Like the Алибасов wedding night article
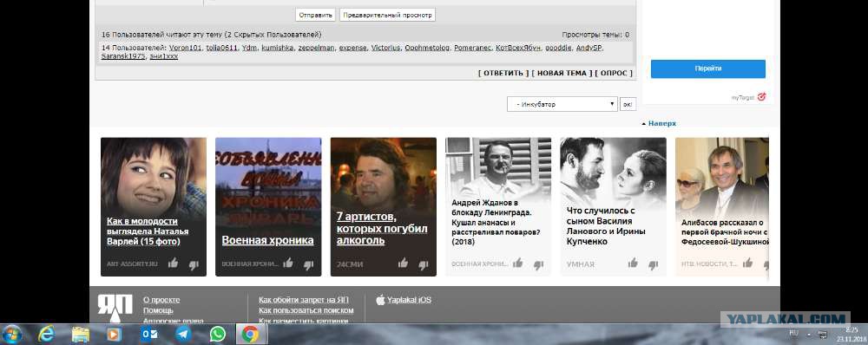 click(x=748, y=264)
